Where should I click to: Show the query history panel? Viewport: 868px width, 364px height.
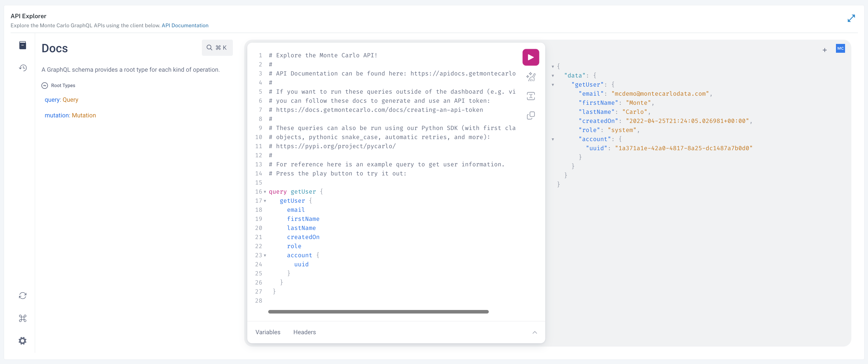(x=22, y=68)
